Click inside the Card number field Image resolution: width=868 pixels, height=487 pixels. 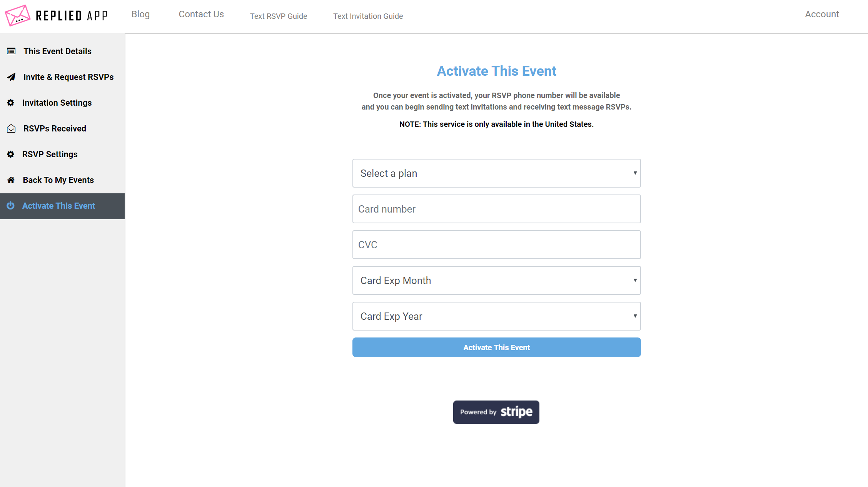click(496, 209)
